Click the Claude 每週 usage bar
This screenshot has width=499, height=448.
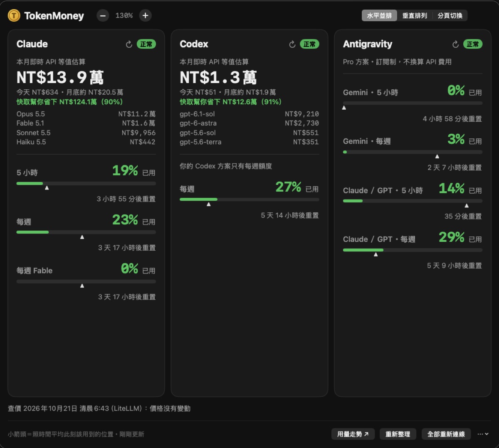click(x=86, y=232)
